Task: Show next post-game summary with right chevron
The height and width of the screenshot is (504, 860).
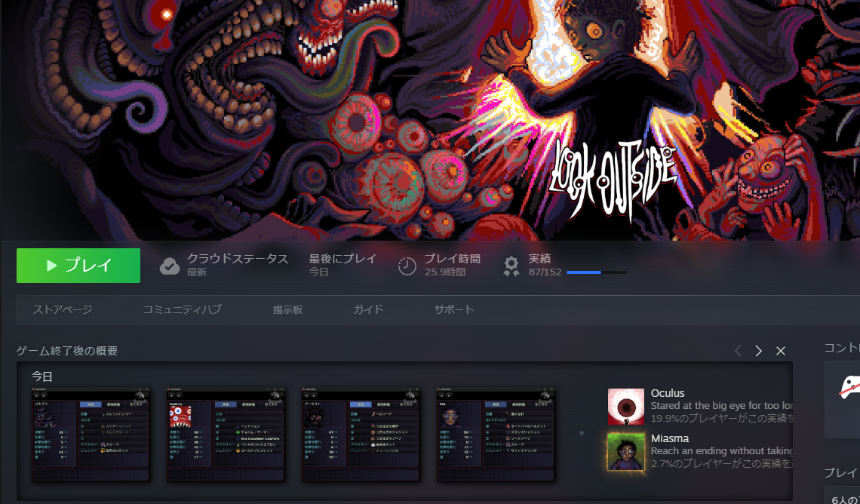Action: [x=759, y=351]
